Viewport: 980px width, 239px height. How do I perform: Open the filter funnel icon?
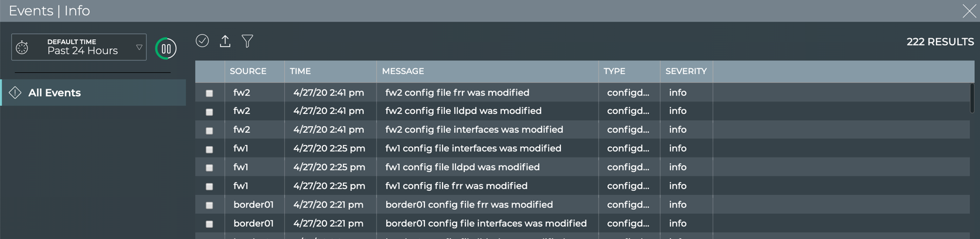pos(247,41)
